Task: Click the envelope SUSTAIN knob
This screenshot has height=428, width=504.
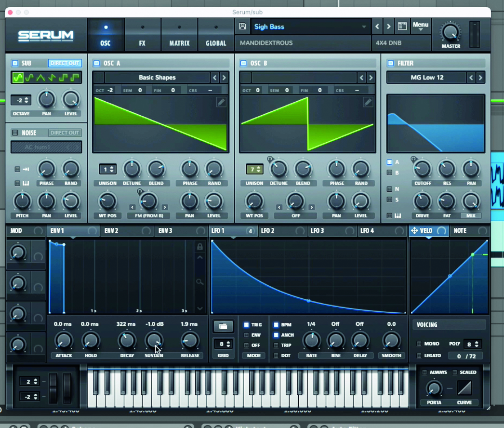Action: point(154,341)
